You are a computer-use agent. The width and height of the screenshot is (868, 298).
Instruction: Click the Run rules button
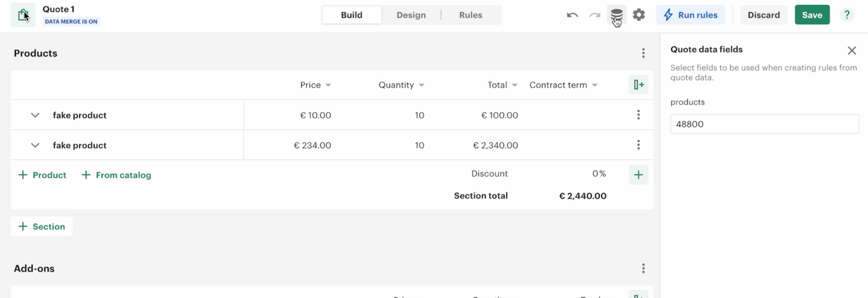pyautogui.click(x=691, y=15)
